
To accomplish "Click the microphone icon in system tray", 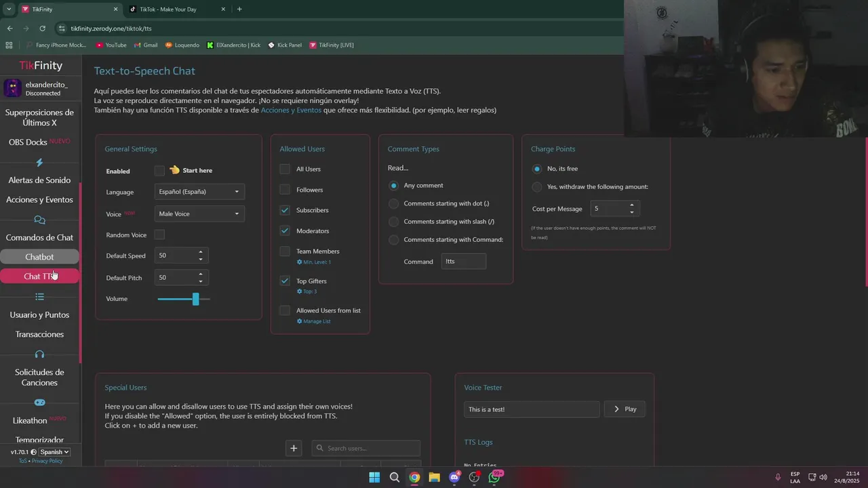I will [777, 477].
